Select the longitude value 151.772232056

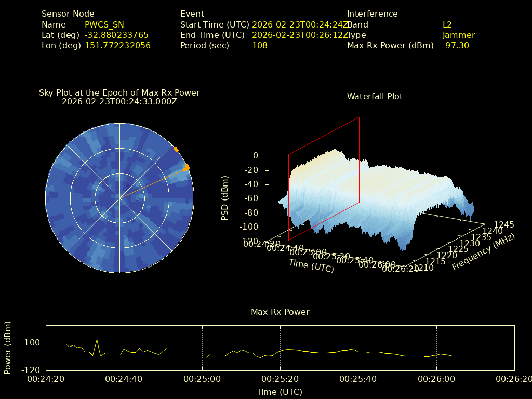coord(117,45)
